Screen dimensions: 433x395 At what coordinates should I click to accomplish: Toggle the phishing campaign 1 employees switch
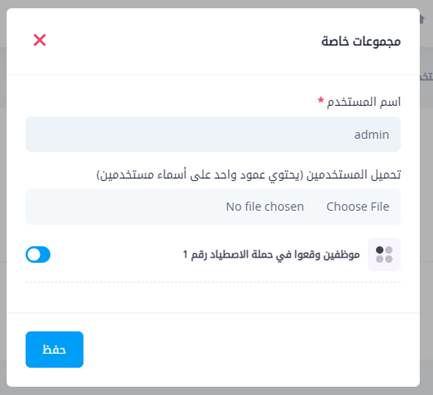pyautogui.click(x=38, y=255)
